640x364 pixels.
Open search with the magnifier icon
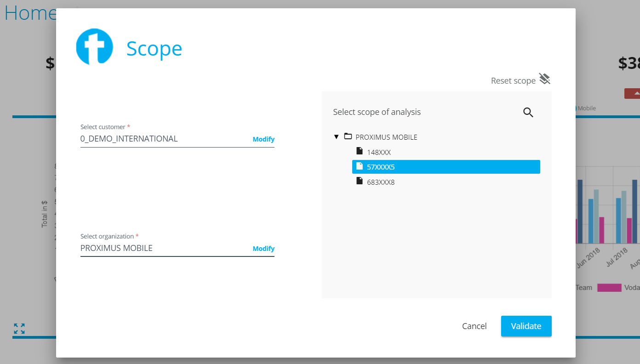pos(528,112)
